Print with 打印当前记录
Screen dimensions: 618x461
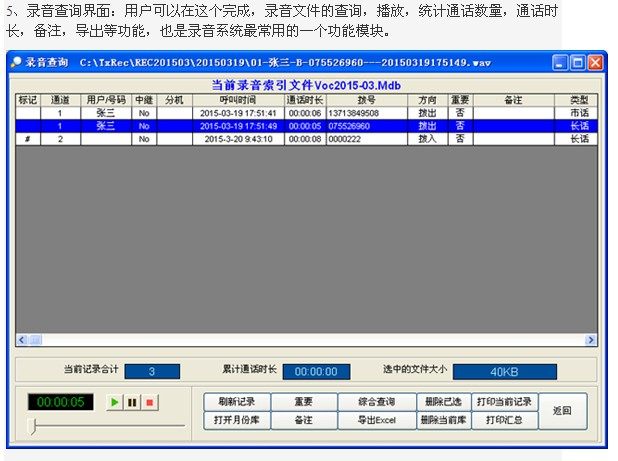pyautogui.click(x=504, y=402)
